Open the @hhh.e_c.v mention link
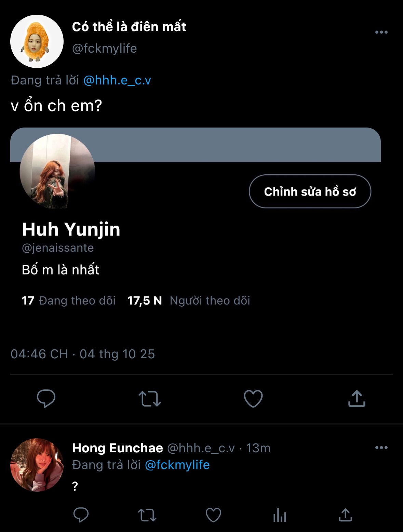Image resolution: width=403 pixels, height=532 pixels. coord(117,80)
